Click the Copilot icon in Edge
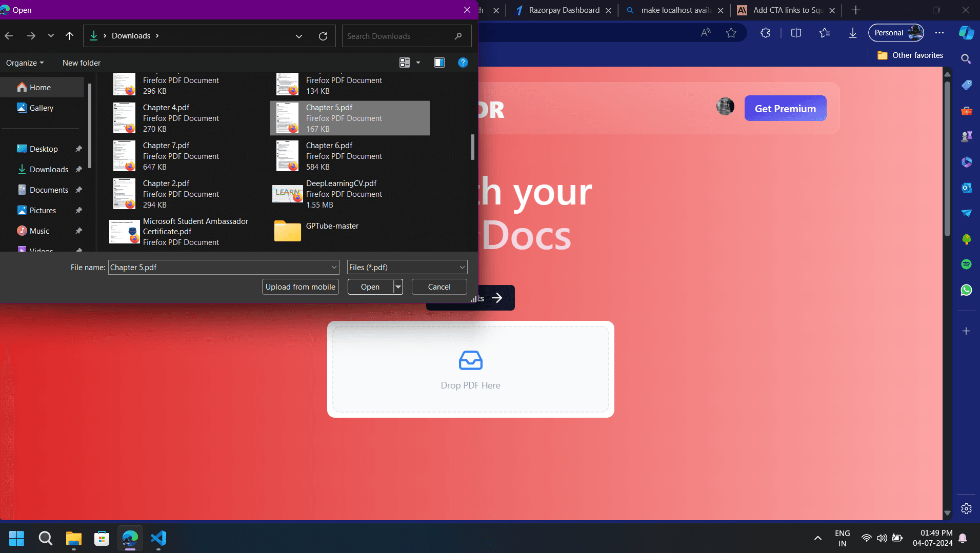The image size is (980, 553). [x=966, y=33]
